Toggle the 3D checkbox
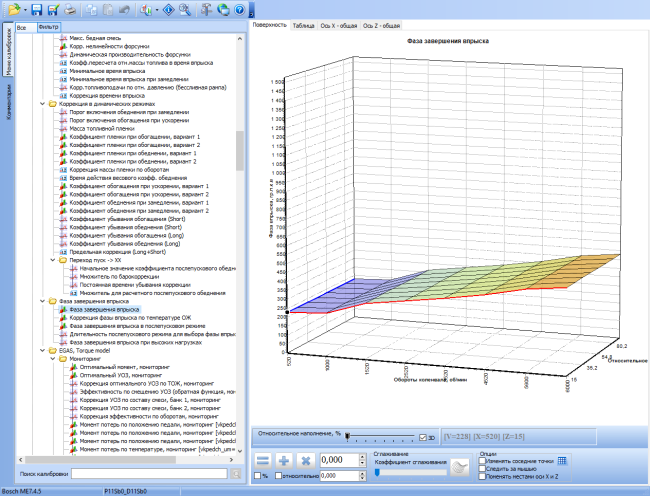The image size is (650, 496). point(422,438)
